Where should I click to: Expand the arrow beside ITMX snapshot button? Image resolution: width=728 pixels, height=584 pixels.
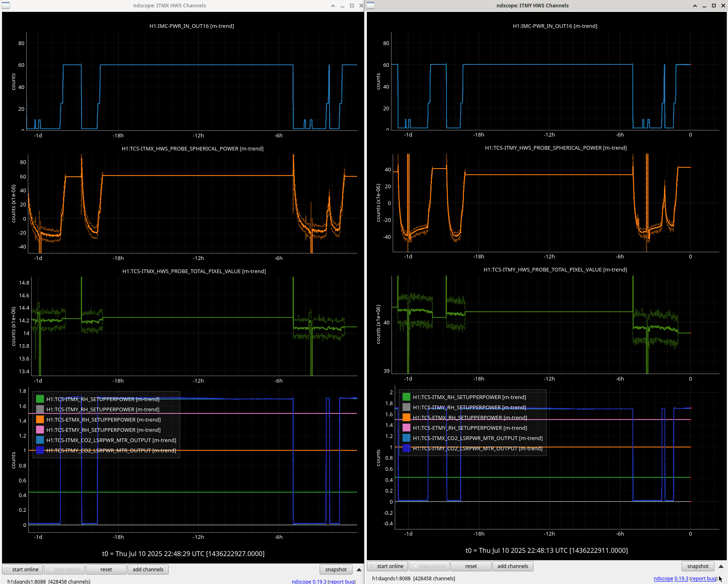click(359, 569)
